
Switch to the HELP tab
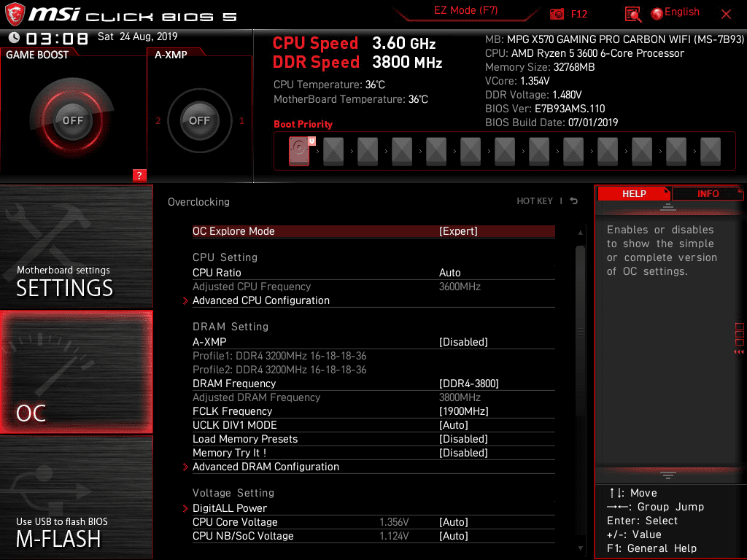tap(634, 194)
